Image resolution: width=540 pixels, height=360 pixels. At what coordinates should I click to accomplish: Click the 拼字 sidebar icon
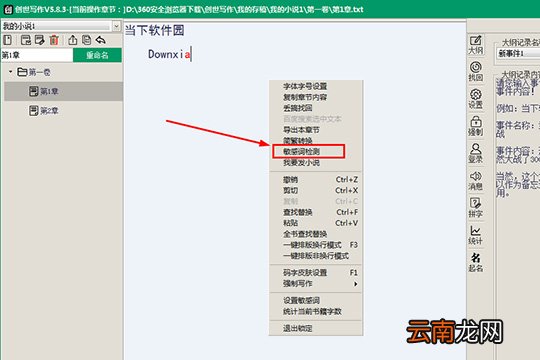[476, 208]
